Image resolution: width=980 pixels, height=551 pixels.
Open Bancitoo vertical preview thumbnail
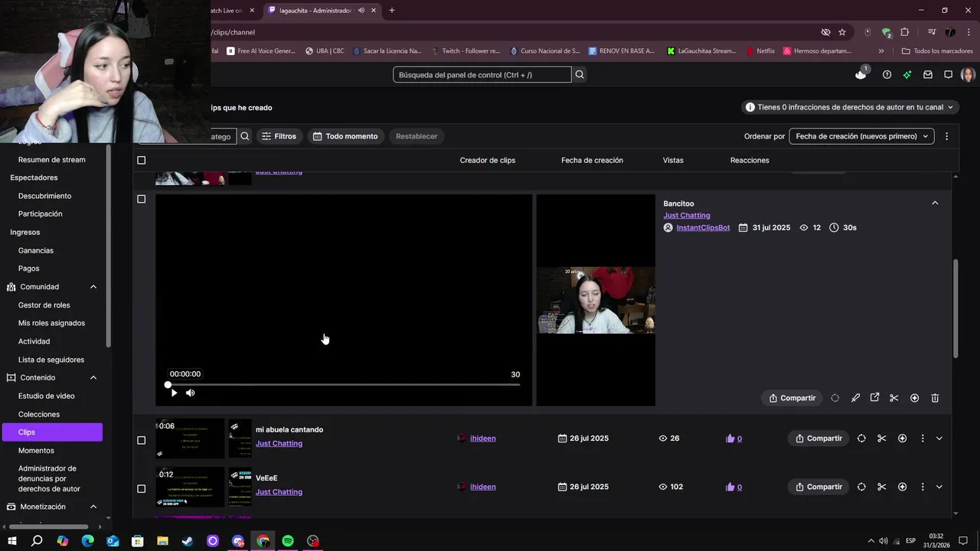596,300
